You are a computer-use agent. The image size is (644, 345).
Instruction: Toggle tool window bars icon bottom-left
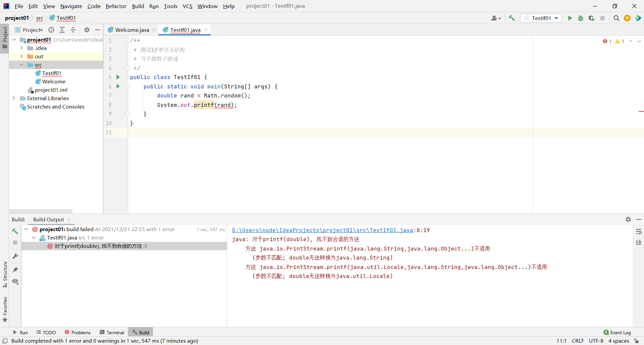(x=5, y=341)
